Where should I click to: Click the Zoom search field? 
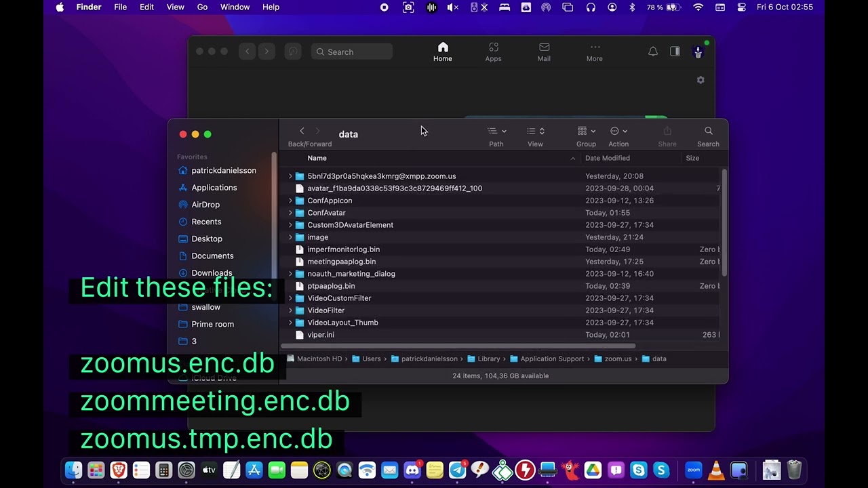(352, 52)
